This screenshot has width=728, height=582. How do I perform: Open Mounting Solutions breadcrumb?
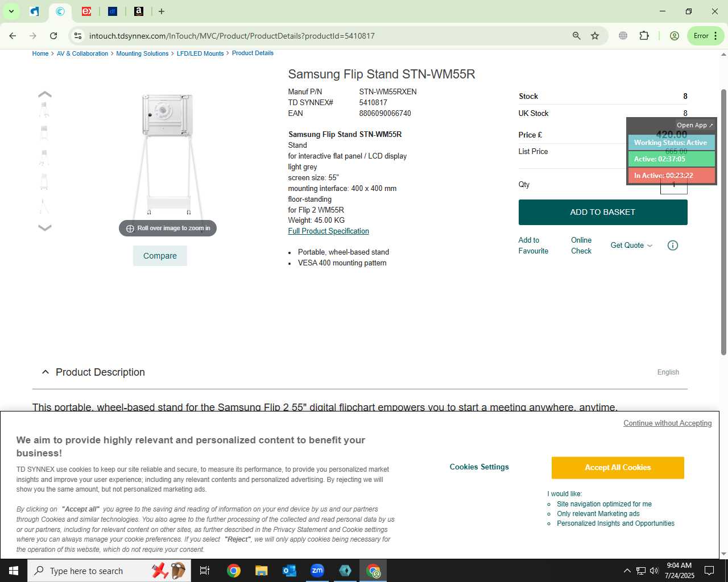[142, 53]
